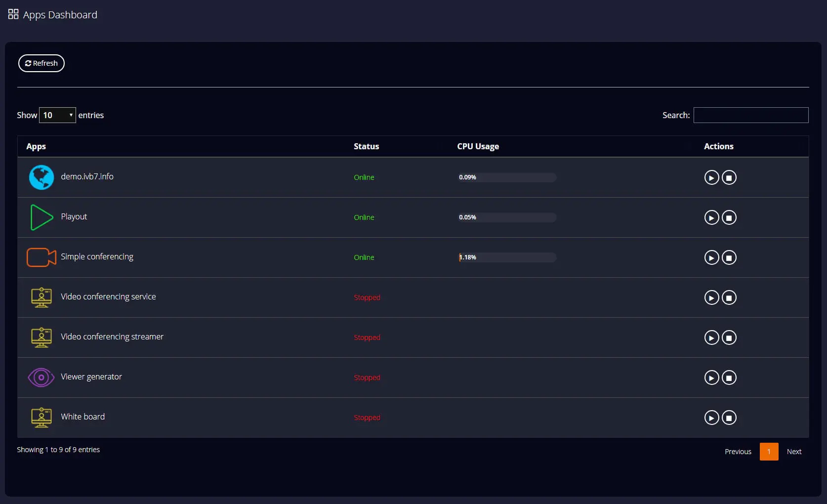827x504 pixels.
Task: Click the Video conferencing service name
Action: [108, 296]
